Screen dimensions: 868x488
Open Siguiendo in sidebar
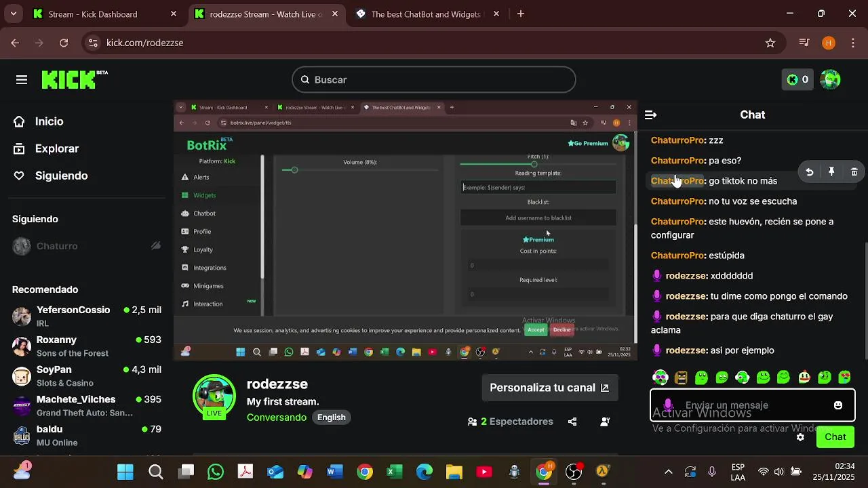click(x=61, y=176)
